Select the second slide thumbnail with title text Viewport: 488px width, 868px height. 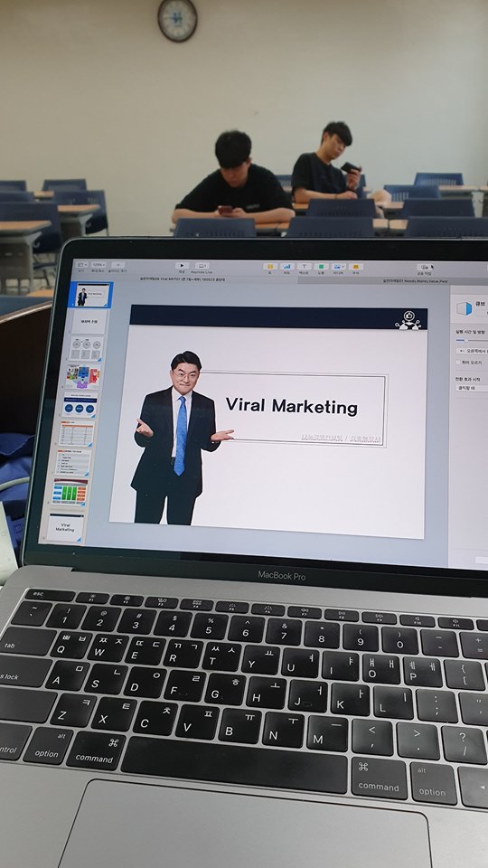(x=89, y=321)
